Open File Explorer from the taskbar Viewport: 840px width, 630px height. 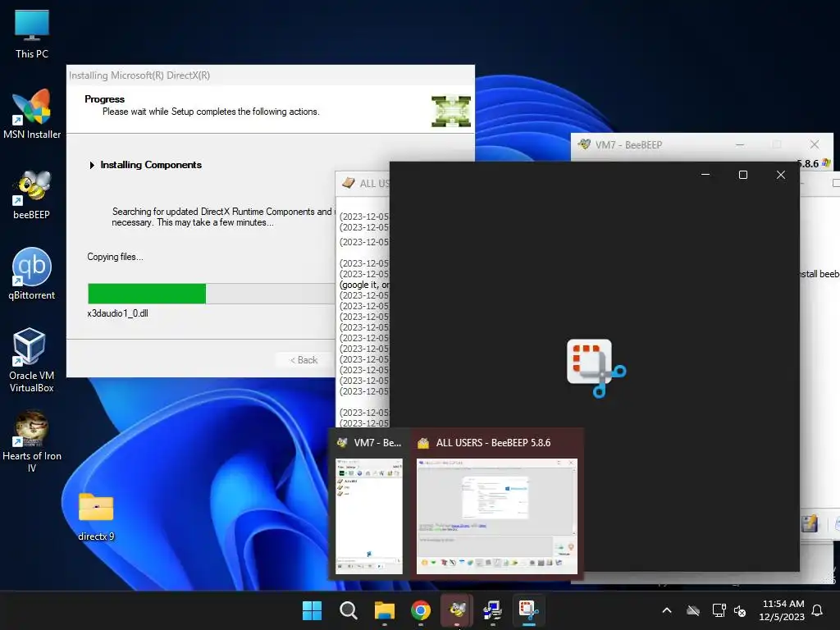385,610
